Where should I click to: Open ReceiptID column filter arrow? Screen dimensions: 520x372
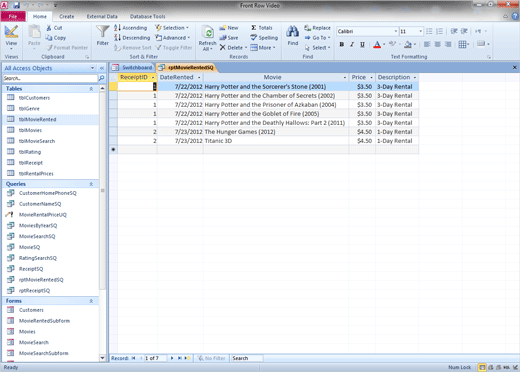coord(153,77)
